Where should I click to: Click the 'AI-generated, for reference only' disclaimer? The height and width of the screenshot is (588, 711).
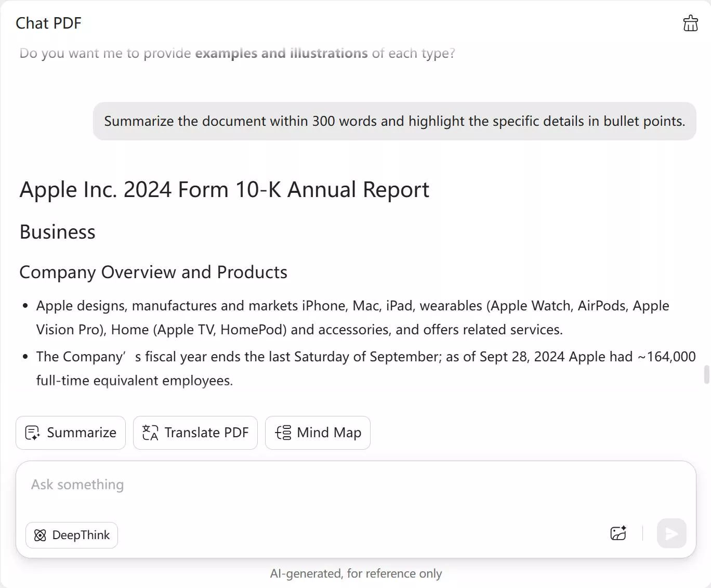click(355, 573)
